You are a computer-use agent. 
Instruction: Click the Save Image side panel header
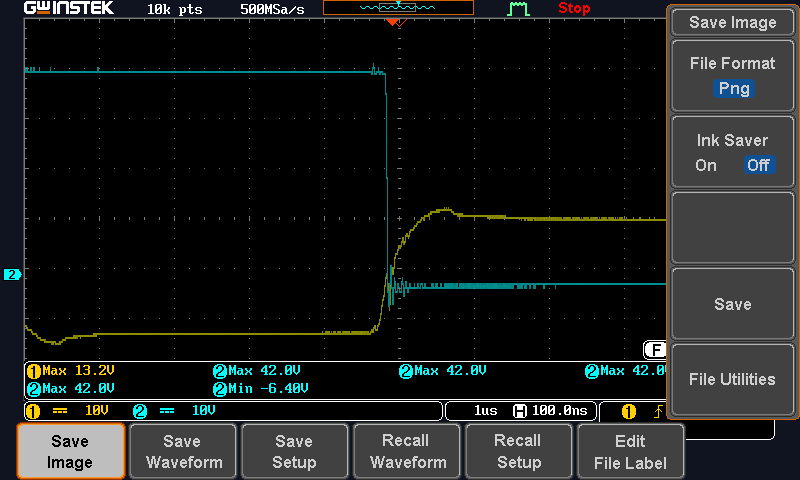(x=733, y=22)
